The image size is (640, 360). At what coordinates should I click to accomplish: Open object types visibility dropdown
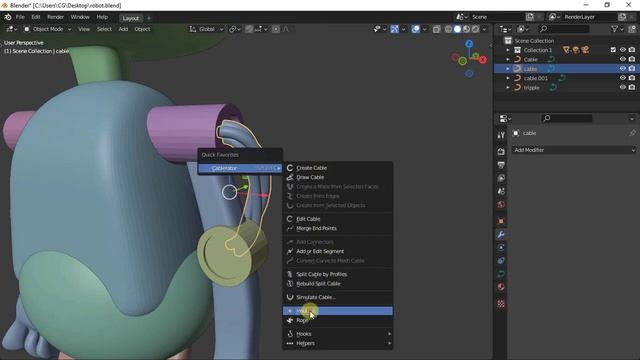click(x=380, y=29)
